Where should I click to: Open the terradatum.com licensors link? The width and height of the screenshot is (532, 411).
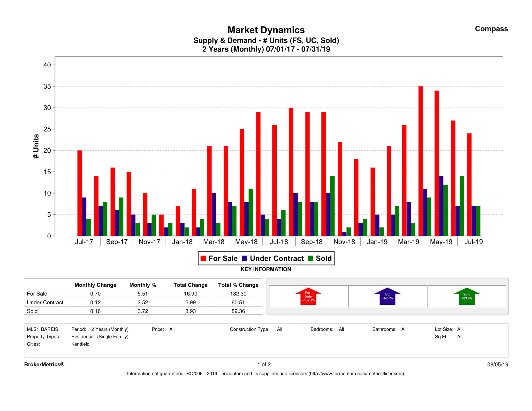click(356, 374)
